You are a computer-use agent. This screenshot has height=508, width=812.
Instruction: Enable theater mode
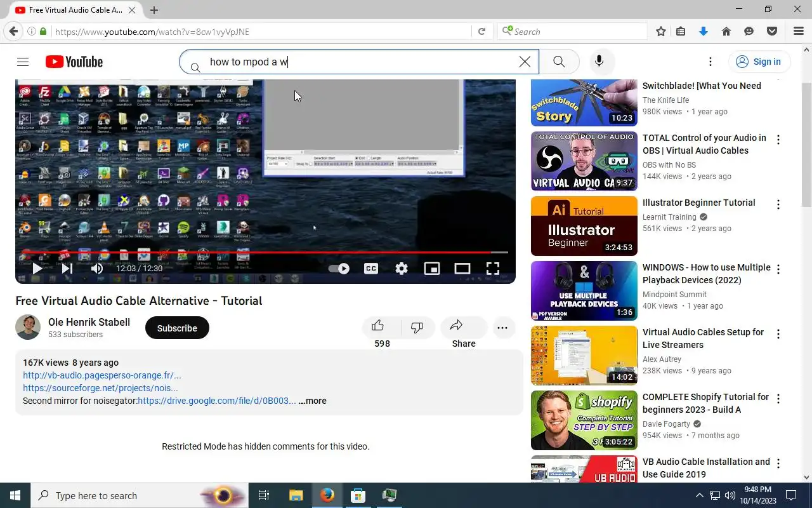462,269
